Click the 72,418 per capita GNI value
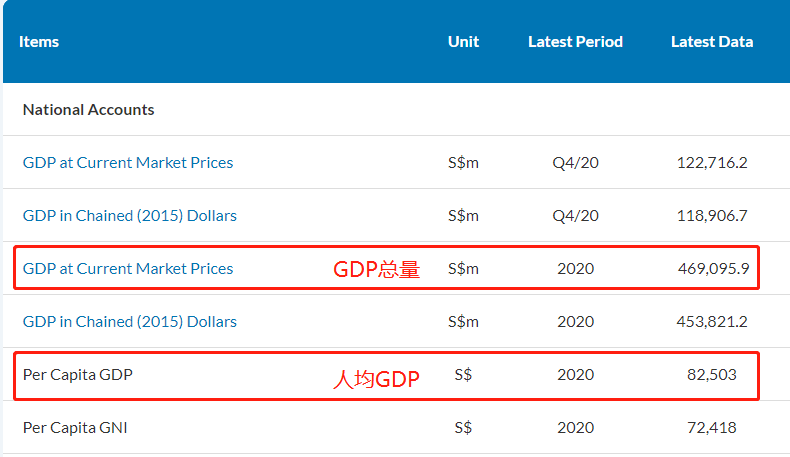Viewport: 790px width, 457px height. 712,427
